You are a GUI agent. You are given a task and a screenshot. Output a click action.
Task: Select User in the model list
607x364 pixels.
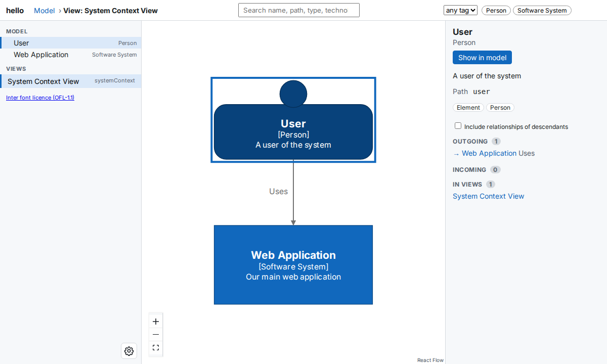(x=71, y=43)
